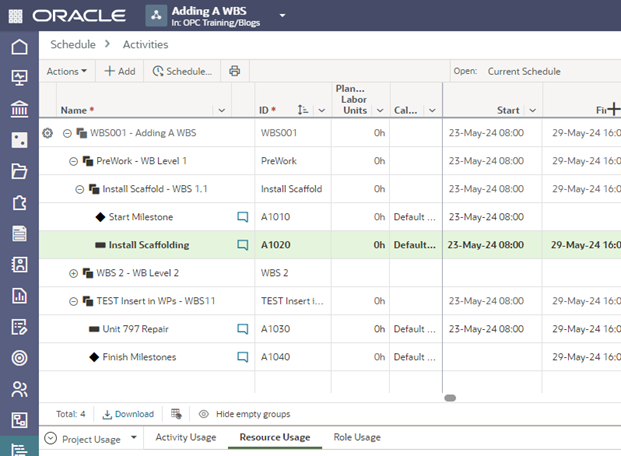Open the discussion icon for Start Milestone
The image size is (621, 456).
tap(242, 217)
